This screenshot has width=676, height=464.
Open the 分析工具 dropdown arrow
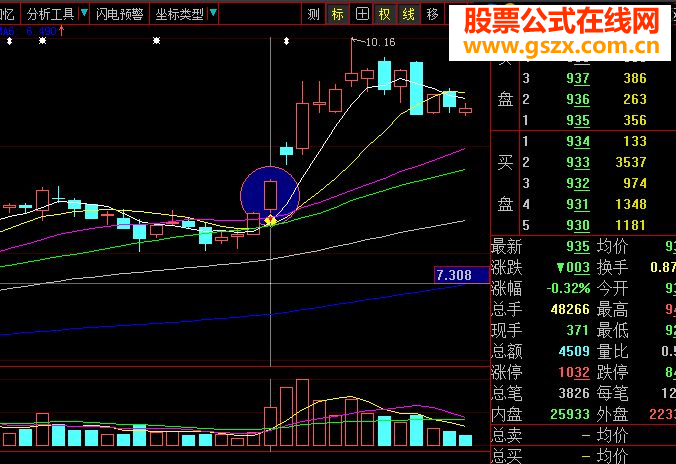(x=84, y=13)
